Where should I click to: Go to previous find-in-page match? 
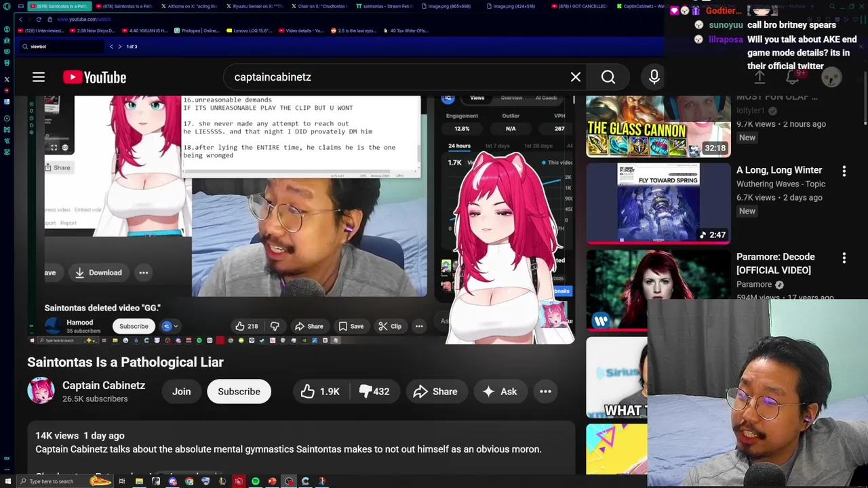tap(111, 46)
